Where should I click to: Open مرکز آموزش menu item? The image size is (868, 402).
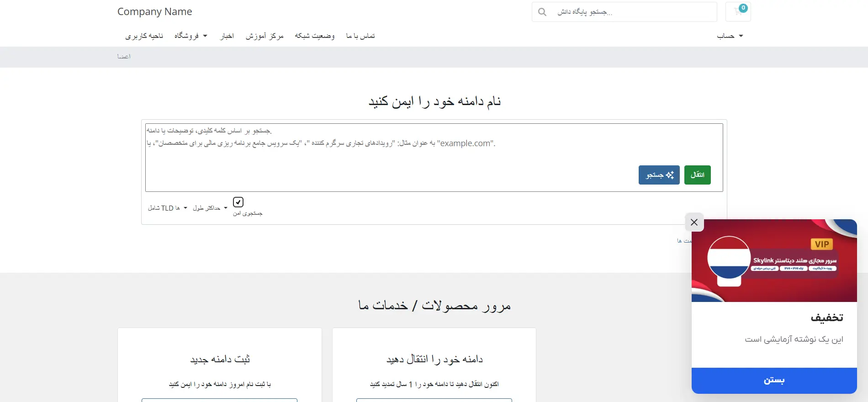click(265, 36)
